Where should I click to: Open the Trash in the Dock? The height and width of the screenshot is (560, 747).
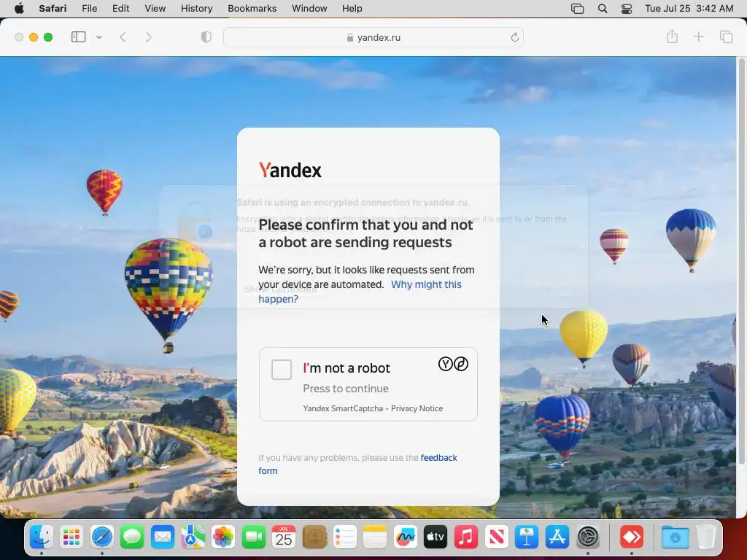[x=706, y=537]
